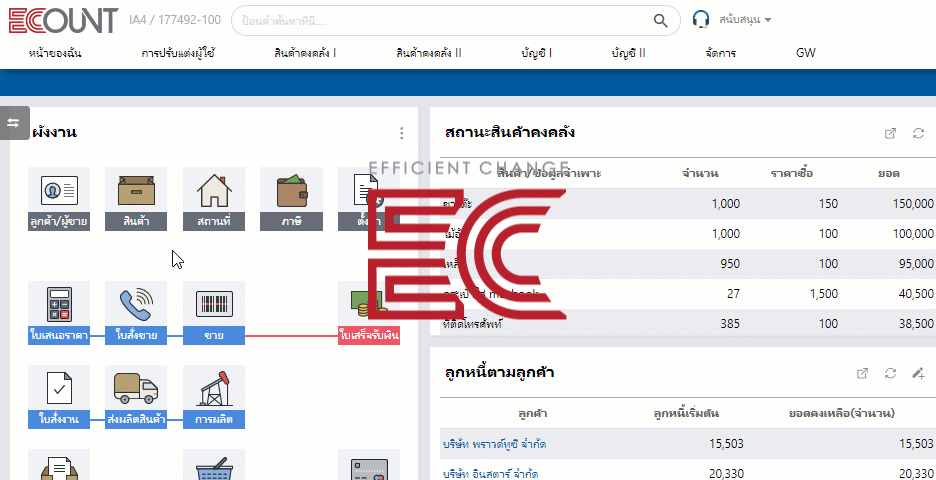Open the ส่งผลิตสินค้า truck icon
The height and width of the screenshot is (480, 936).
[x=136, y=397]
